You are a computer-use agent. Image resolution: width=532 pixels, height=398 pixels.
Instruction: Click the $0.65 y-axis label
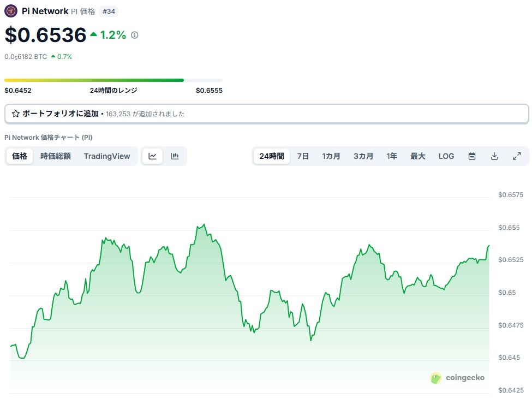coord(507,293)
